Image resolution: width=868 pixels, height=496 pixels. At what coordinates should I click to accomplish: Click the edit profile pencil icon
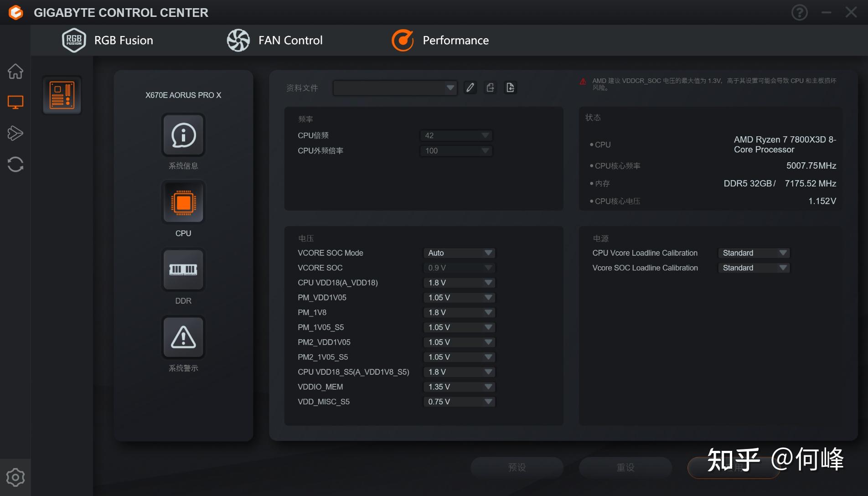470,88
